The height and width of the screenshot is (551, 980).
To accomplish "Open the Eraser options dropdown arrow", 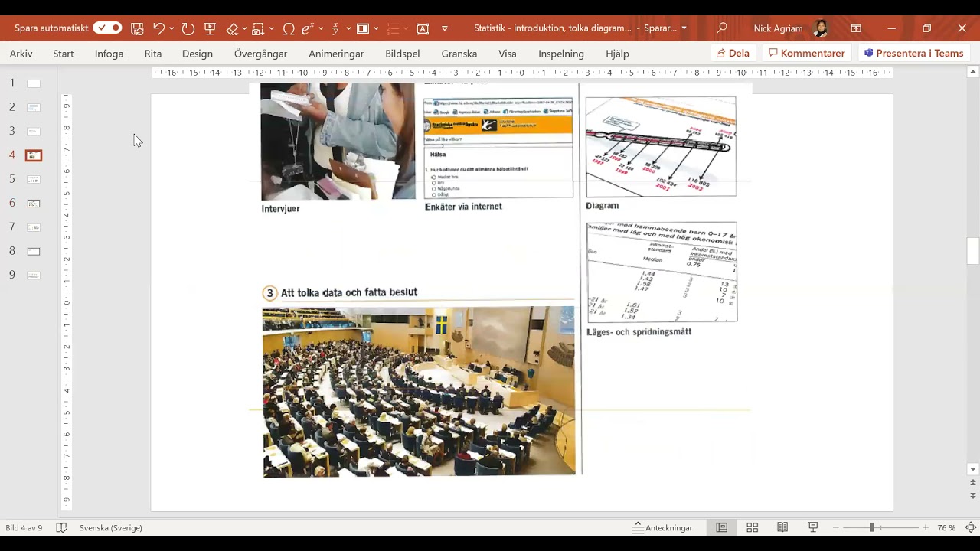I will click(244, 28).
